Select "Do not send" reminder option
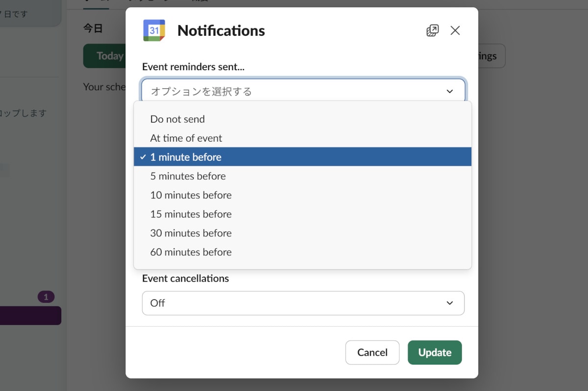 coord(177,119)
